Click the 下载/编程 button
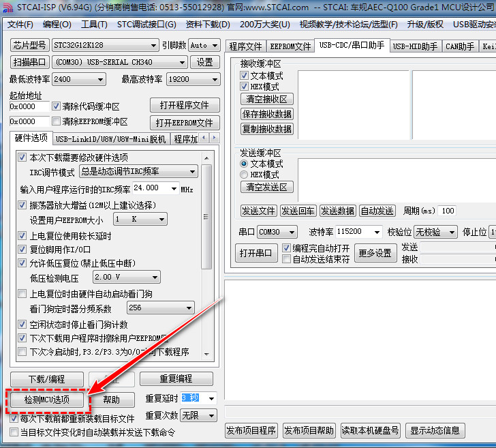496x448 pixels. [47, 379]
